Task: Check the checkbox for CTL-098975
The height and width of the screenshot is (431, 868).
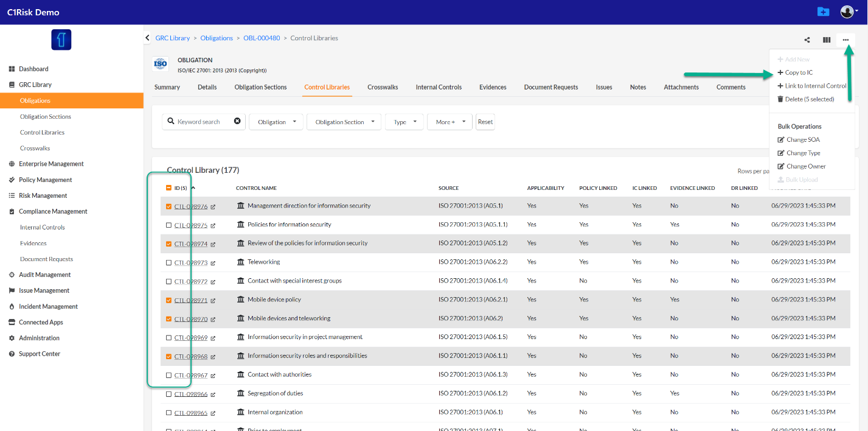Action: coord(168,225)
